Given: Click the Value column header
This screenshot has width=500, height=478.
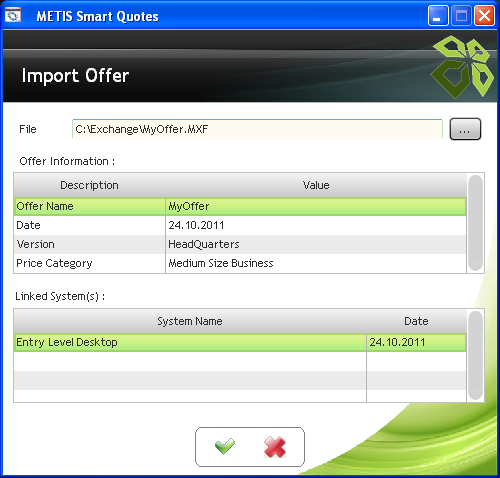Looking at the screenshot, I should click(x=316, y=185).
